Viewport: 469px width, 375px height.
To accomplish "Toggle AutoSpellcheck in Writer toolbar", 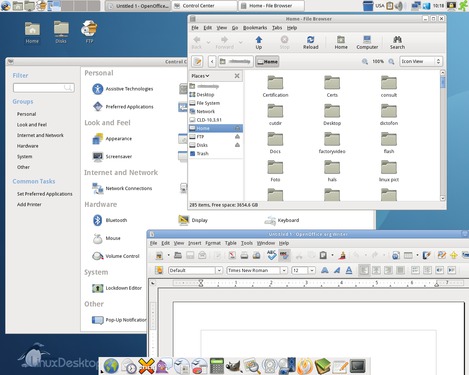I will tap(284, 255).
